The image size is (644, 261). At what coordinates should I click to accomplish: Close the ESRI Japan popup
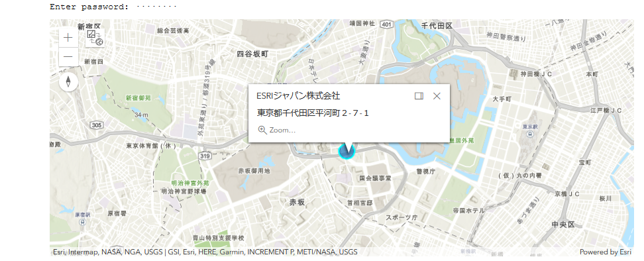coord(437,96)
